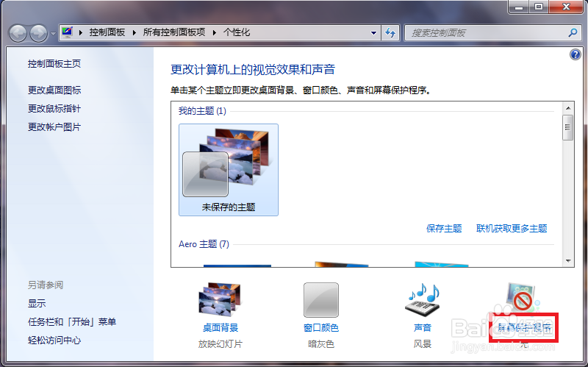Click the 窗口颜色 text link
The width and height of the screenshot is (588, 367).
pos(321,327)
